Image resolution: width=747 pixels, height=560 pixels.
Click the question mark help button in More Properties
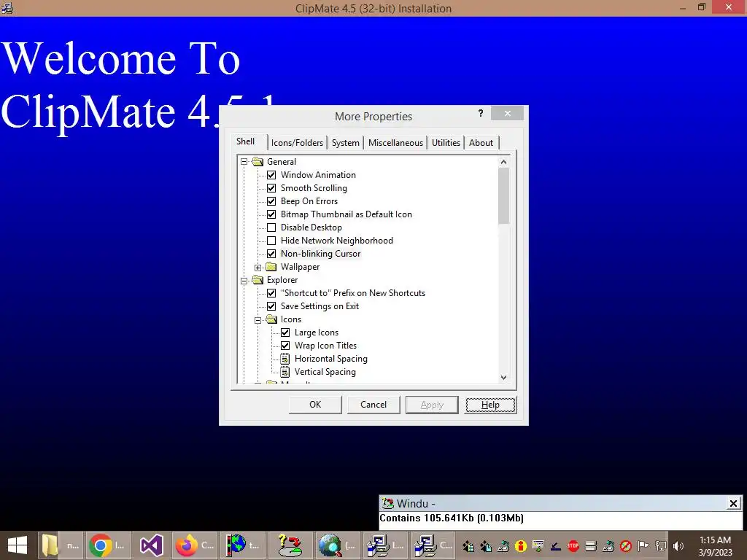(x=481, y=113)
